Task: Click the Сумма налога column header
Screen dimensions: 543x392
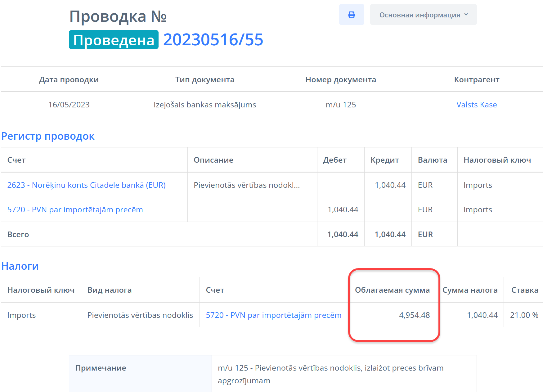Action: pos(470,290)
